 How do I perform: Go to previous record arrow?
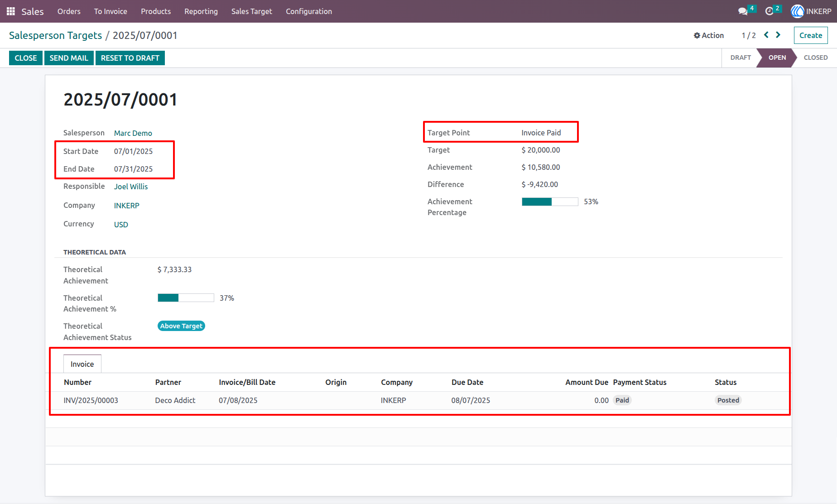click(766, 35)
